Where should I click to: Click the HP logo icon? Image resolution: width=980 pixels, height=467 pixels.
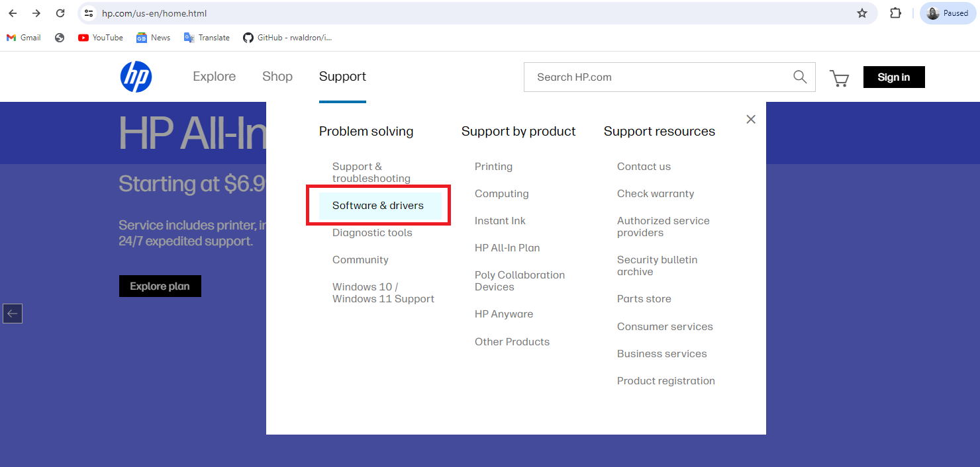click(x=136, y=77)
